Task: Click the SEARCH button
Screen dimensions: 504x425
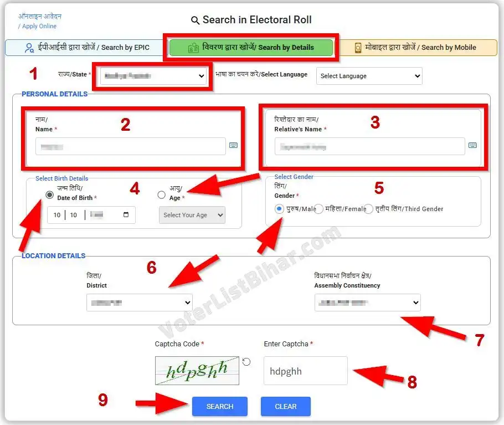Action: point(219,406)
